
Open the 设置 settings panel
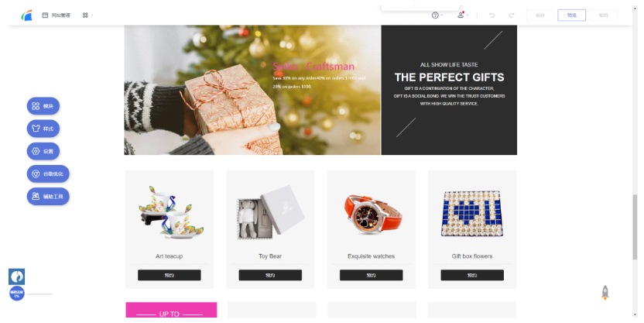(x=43, y=151)
